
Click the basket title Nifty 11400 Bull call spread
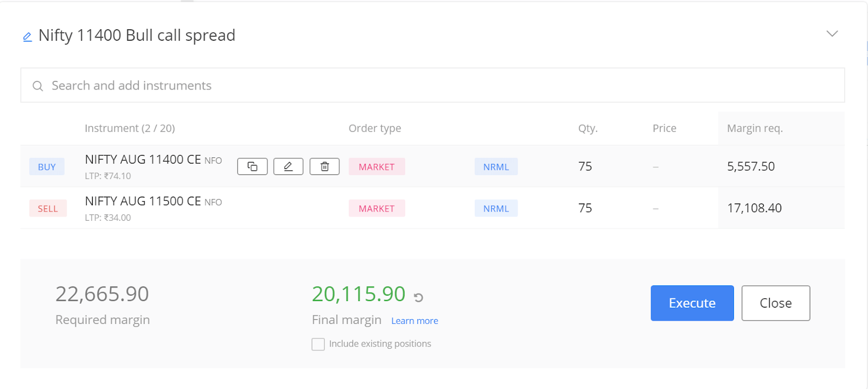pos(137,35)
